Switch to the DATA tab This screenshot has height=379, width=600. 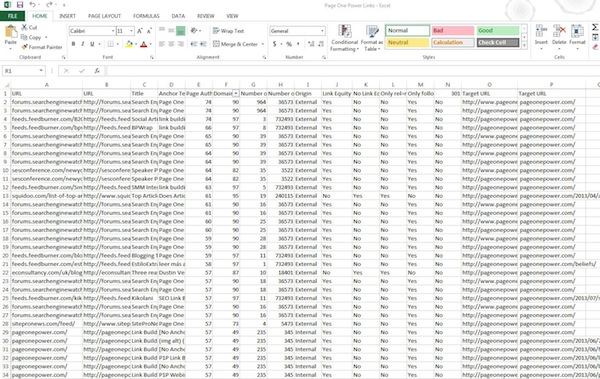178,16
